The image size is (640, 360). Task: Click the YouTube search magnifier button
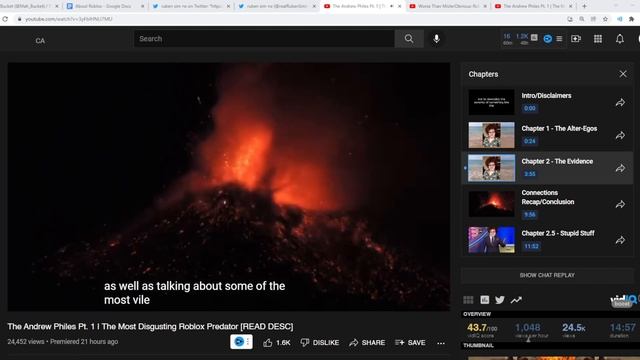pyautogui.click(x=409, y=39)
